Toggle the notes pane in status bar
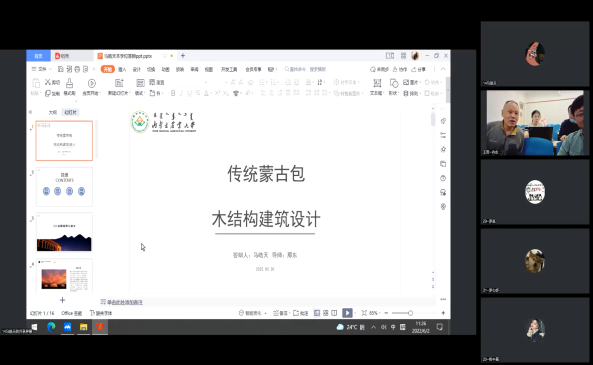593x365 pixels. click(x=280, y=313)
